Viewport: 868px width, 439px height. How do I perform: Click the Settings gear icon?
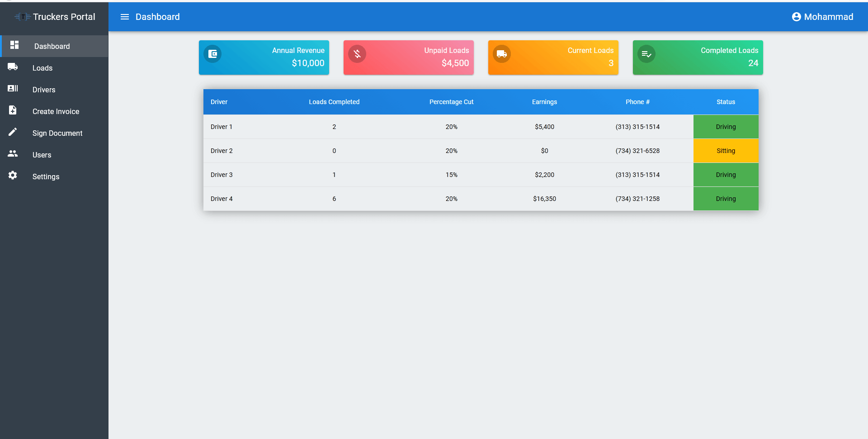click(x=13, y=176)
